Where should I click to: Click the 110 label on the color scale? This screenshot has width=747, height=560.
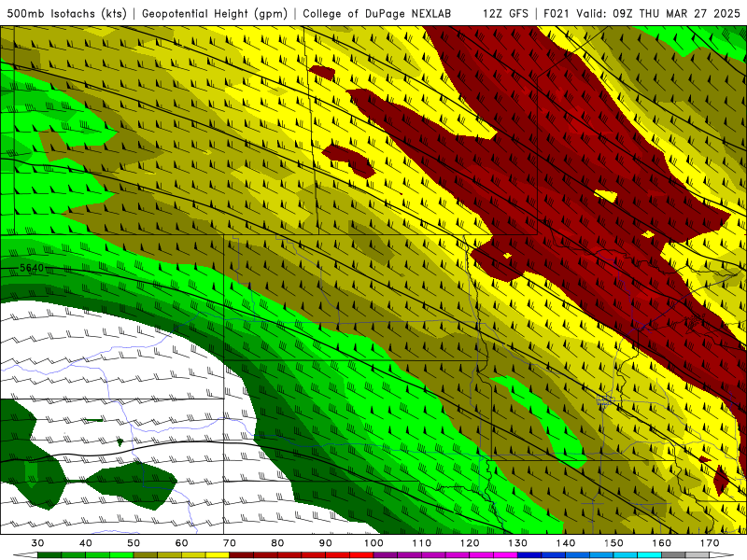pyautogui.click(x=422, y=543)
